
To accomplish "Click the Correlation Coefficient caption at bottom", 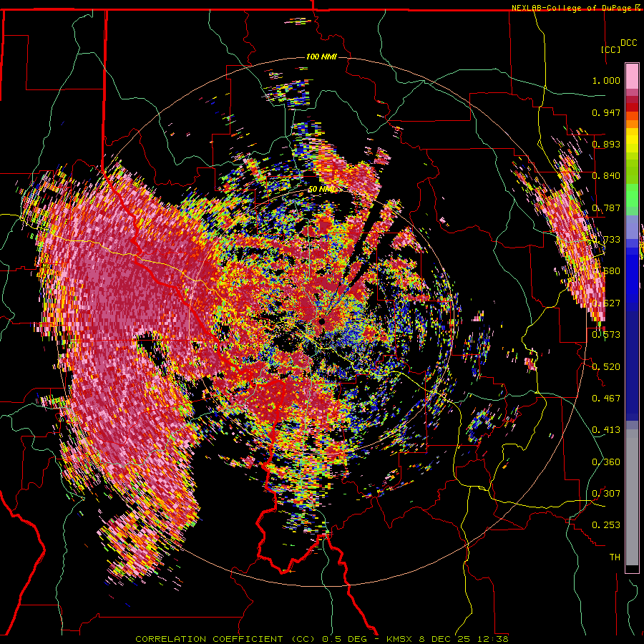I will point(321,639).
